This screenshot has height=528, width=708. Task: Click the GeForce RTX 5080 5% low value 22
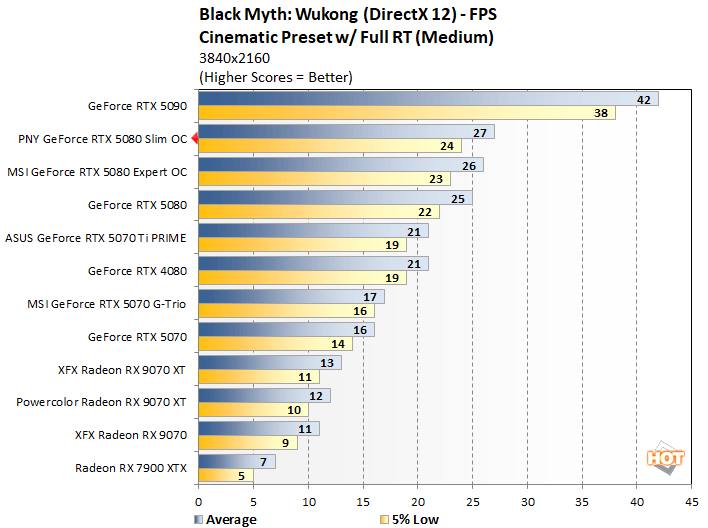pos(425,212)
